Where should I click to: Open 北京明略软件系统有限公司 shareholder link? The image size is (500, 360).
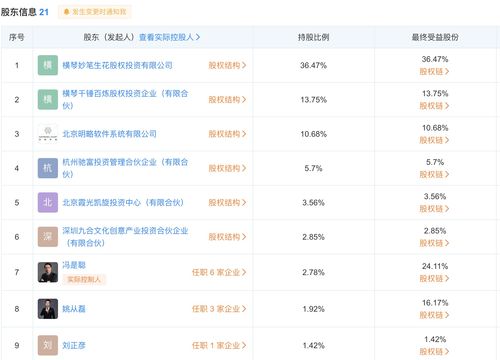pos(109,134)
